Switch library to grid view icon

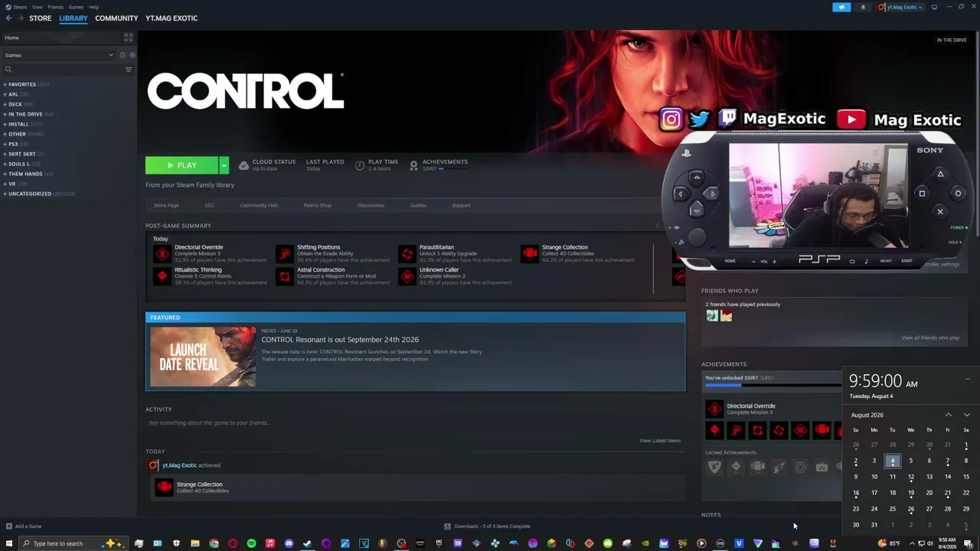[128, 37]
